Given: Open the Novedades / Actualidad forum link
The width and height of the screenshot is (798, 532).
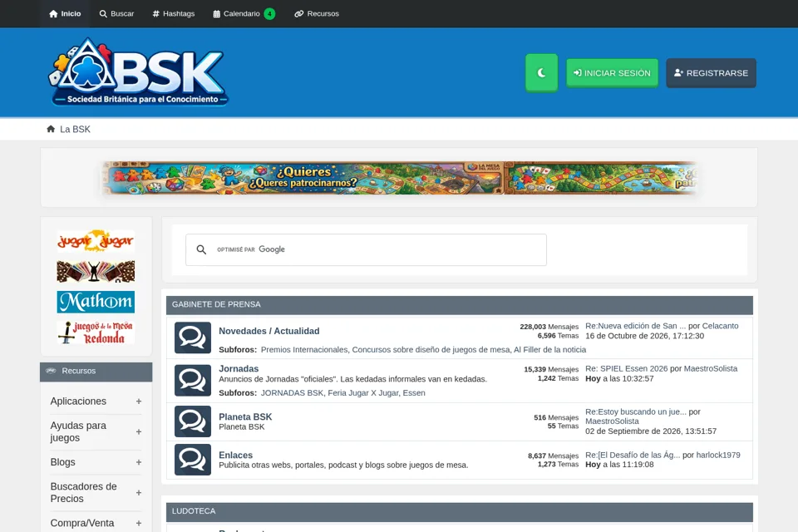Looking at the screenshot, I should click(x=269, y=331).
